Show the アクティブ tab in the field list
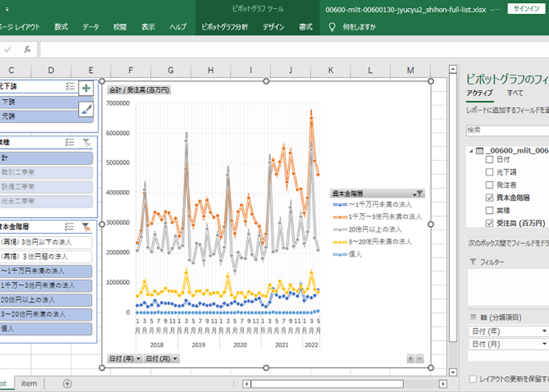This screenshot has height=392, width=549. pos(479,93)
